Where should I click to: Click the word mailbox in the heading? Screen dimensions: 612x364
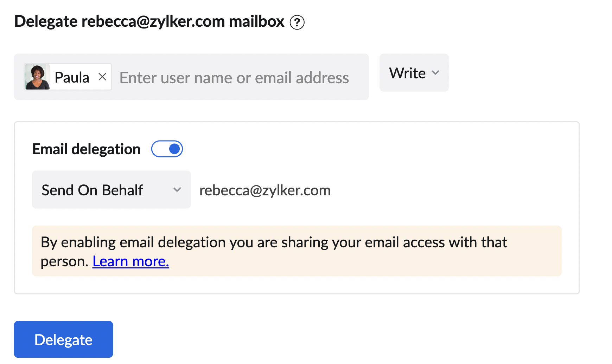pos(256,21)
